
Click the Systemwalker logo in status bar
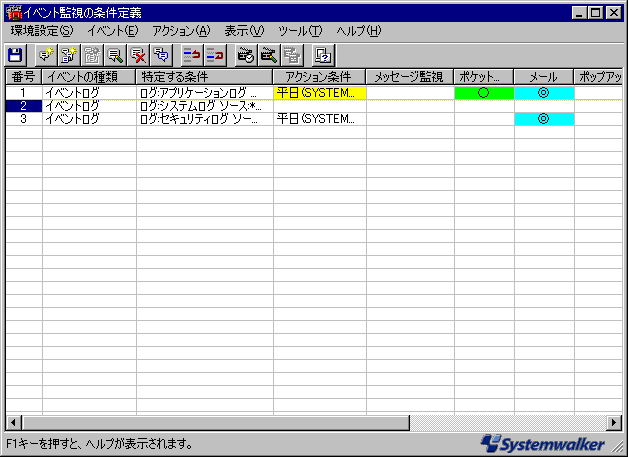click(x=550, y=442)
